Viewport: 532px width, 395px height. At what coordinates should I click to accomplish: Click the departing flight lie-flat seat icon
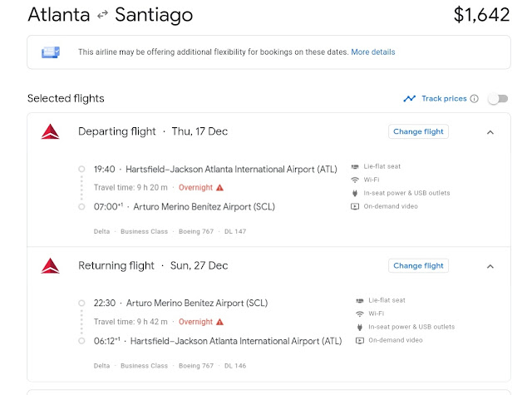[356, 167]
